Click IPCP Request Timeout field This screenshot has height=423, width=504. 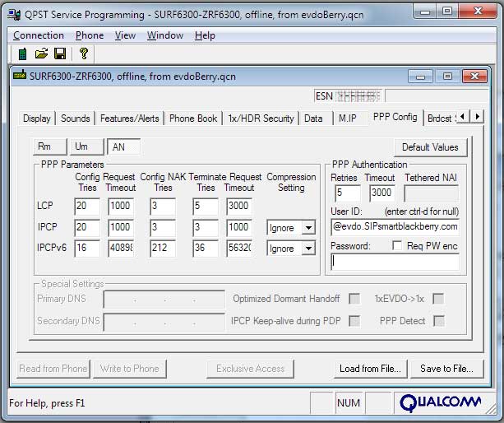click(x=121, y=228)
